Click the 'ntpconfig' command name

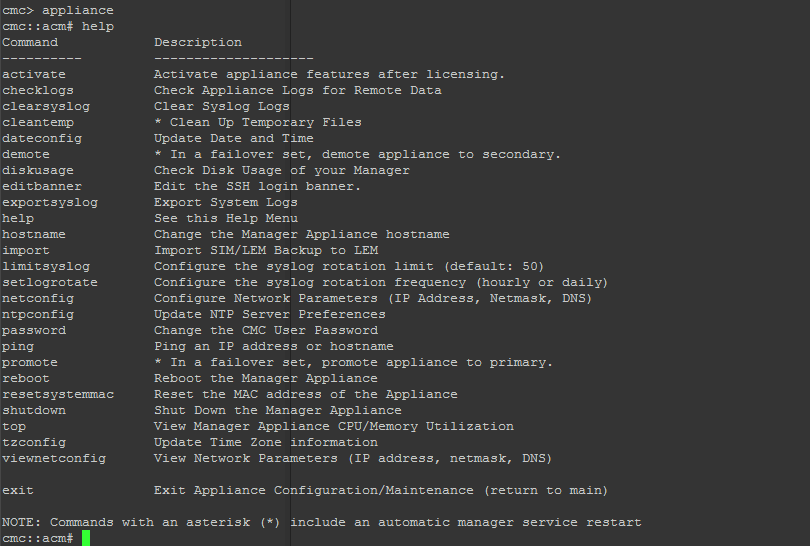38,314
